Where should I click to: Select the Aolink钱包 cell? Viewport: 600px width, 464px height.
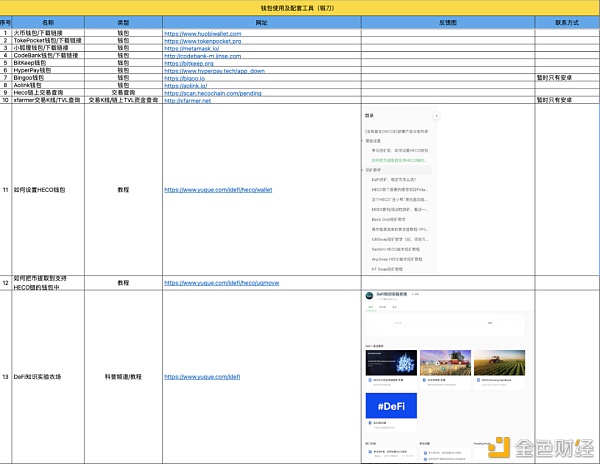[48, 85]
